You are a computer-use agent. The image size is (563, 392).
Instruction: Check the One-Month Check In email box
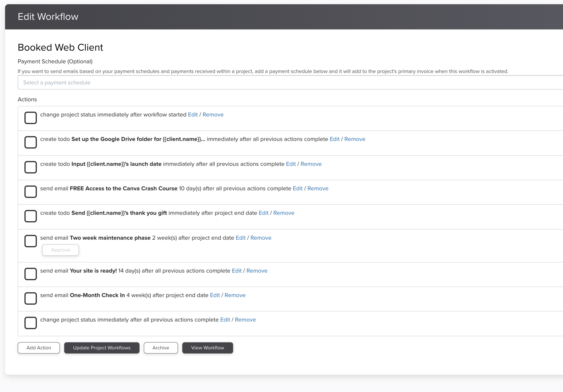click(31, 298)
